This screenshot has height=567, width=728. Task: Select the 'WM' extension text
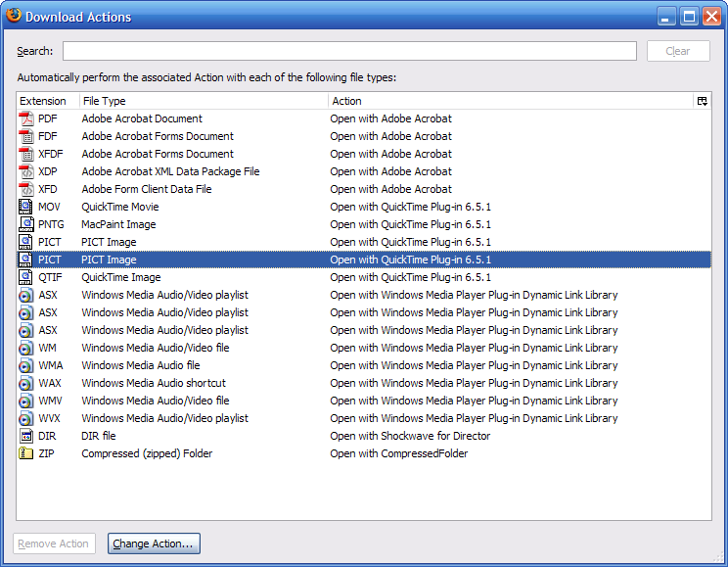[47, 348]
